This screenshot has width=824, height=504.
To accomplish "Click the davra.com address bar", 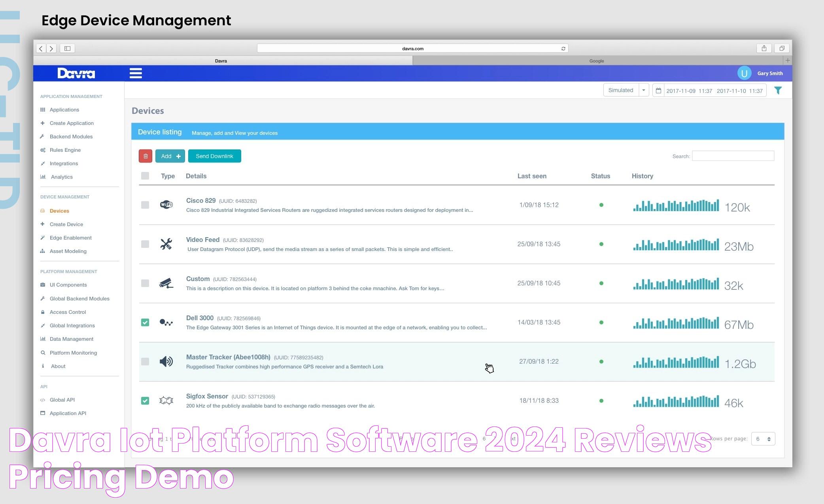I will point(413,48).
